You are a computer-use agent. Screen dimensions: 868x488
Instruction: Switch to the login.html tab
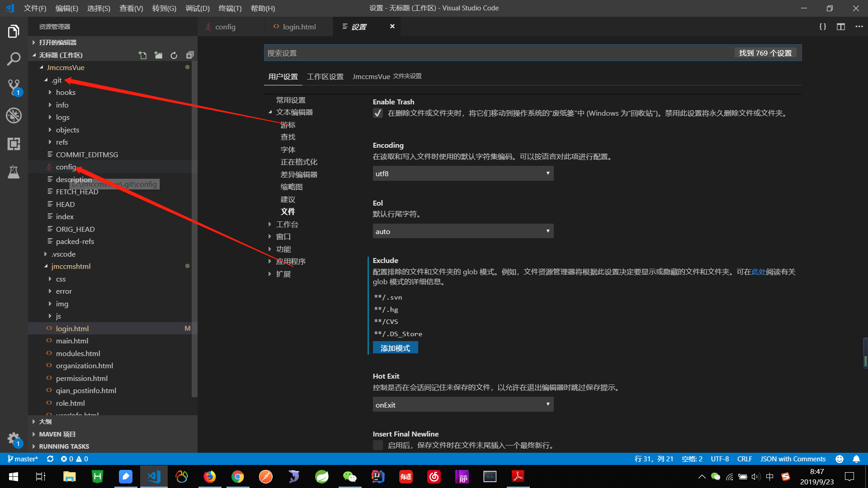[299, 27]
